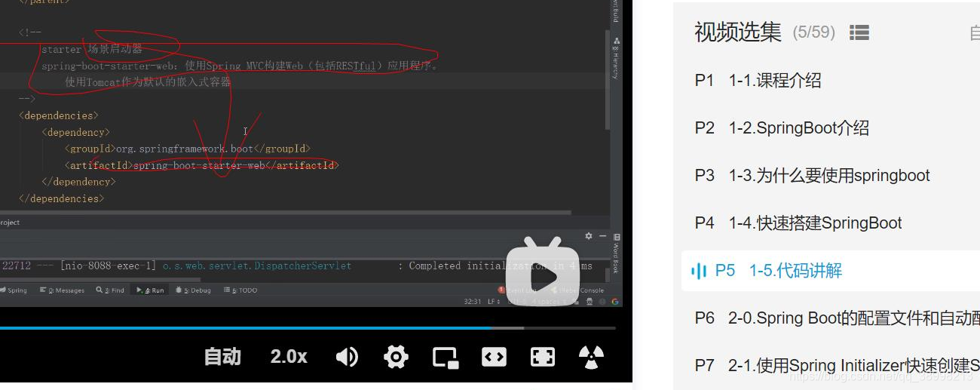Toggle widescreen mode icon in player
980x390 pixels.
click(x=494, y=357)
